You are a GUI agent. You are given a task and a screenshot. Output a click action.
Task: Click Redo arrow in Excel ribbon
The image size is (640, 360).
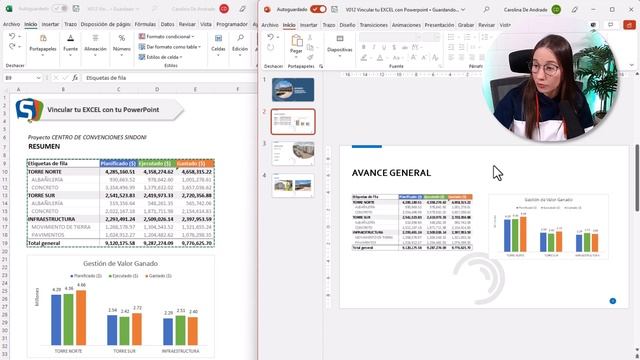[12, 46]
